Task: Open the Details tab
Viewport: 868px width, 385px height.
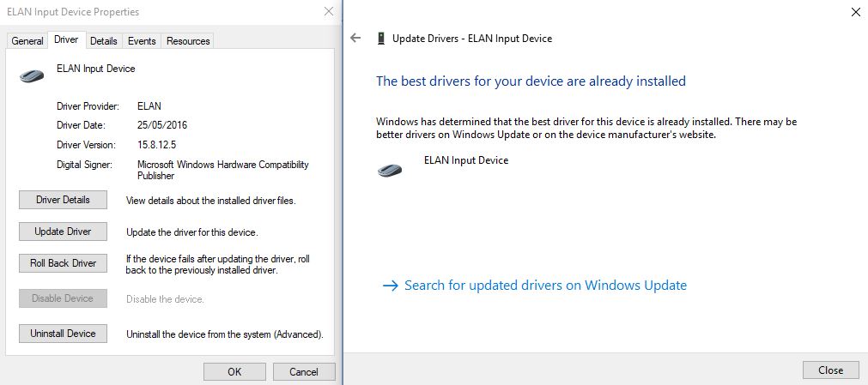Action: [x=104, y=41]
